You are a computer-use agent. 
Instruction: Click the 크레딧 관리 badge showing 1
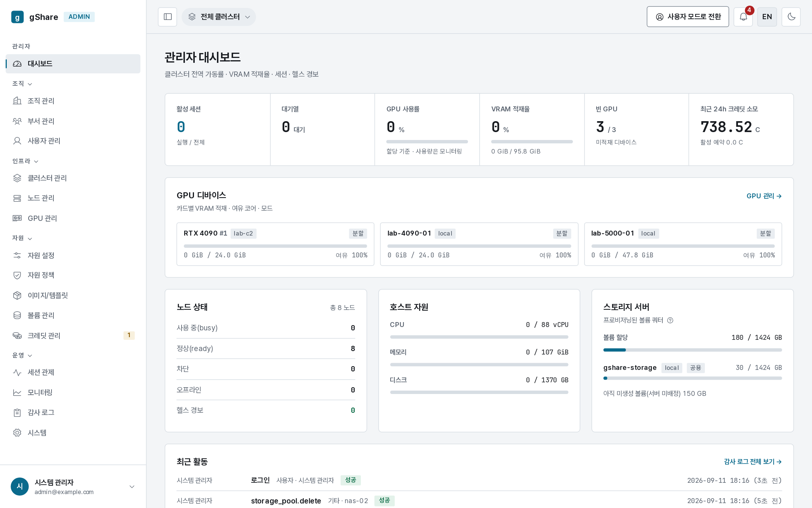point(129,335)
